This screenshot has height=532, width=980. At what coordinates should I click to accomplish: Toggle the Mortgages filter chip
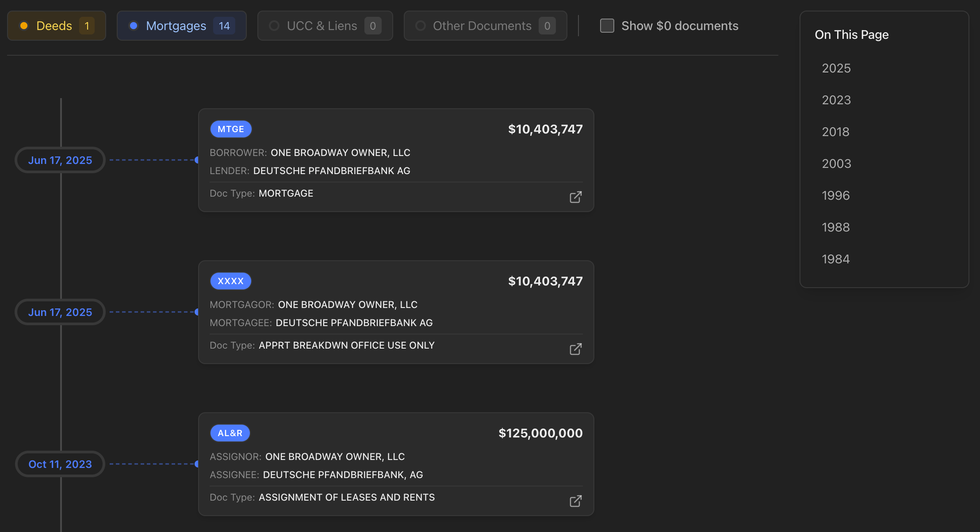pos(181,26)
